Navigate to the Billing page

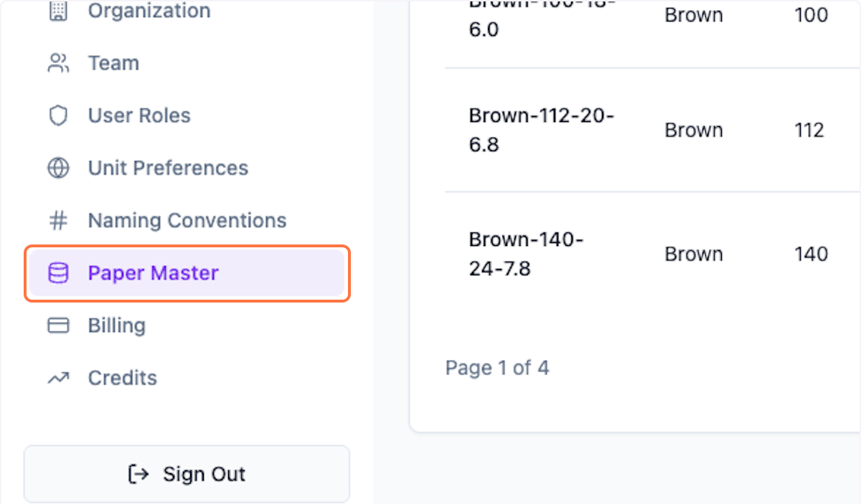point(116,325)
